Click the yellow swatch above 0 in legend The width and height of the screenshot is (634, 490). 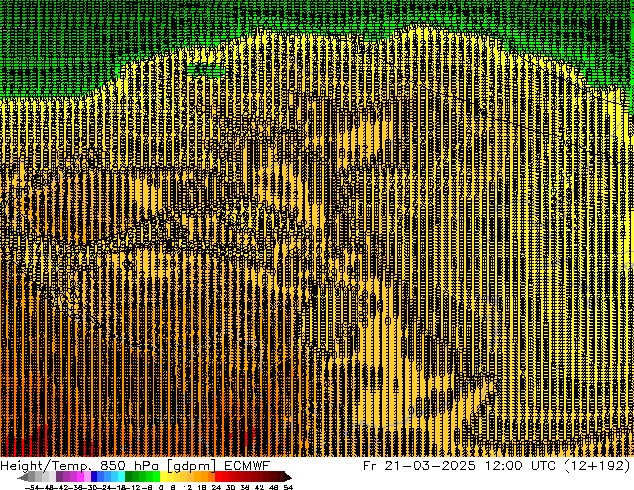click(x=163, y=477)
